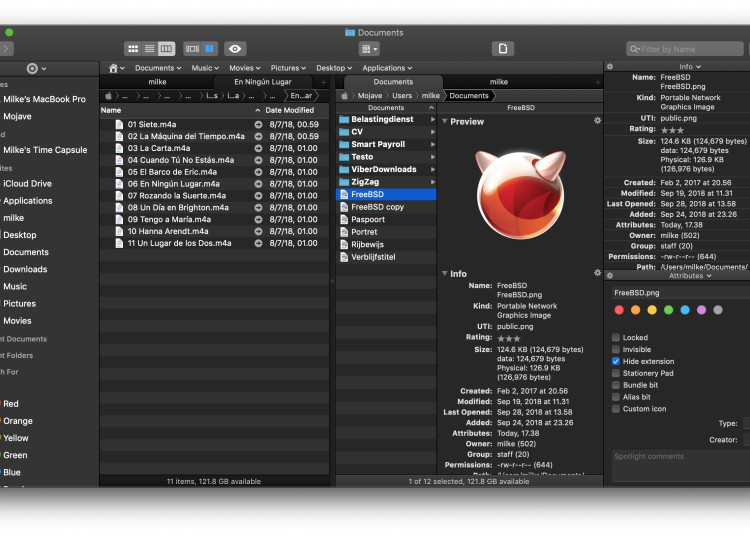This screenshot has height=536, width=750.
Task: Uncheck the Hide extension checkbox
Action: click(x=616, y=361)
